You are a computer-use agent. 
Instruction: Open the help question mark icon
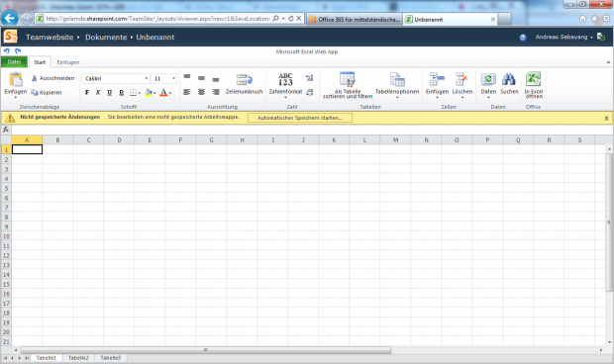click(x=523, y=38)
